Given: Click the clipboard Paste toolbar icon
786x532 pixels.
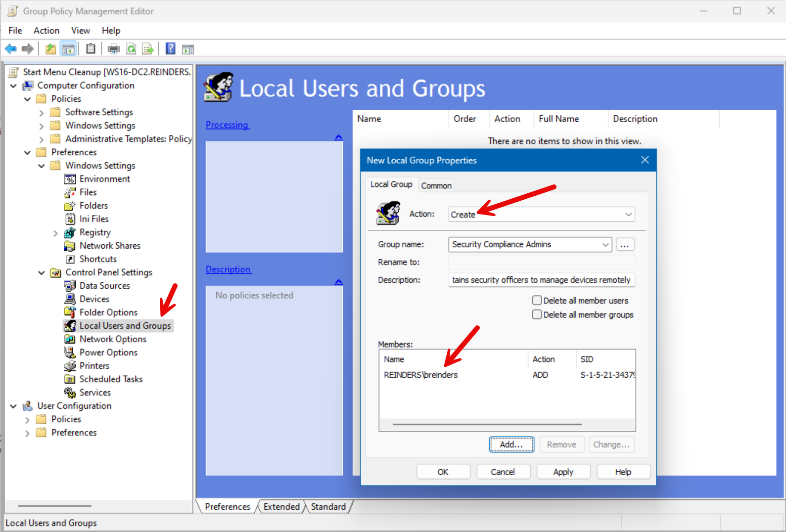Looking at the screenshot, I should coord(91,49).
